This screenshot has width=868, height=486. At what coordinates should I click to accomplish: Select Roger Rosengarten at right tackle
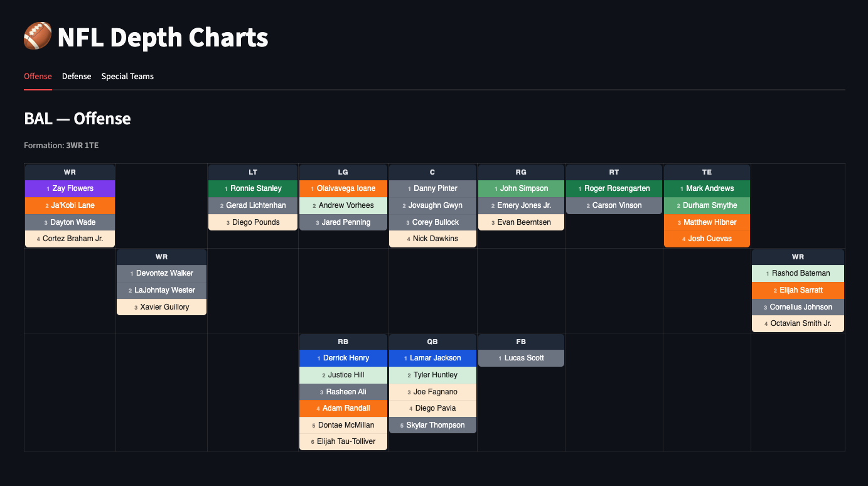pyautogui.click(x=614, y=188)
